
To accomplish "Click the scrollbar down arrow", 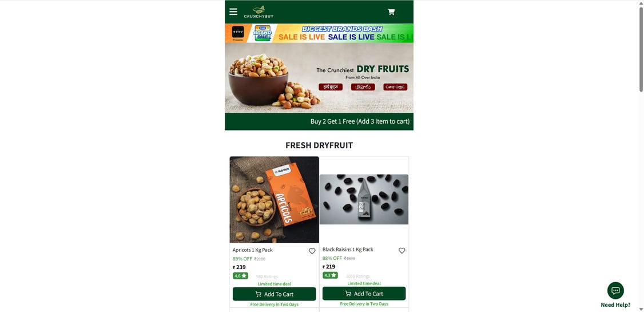I will pos(641,309).
